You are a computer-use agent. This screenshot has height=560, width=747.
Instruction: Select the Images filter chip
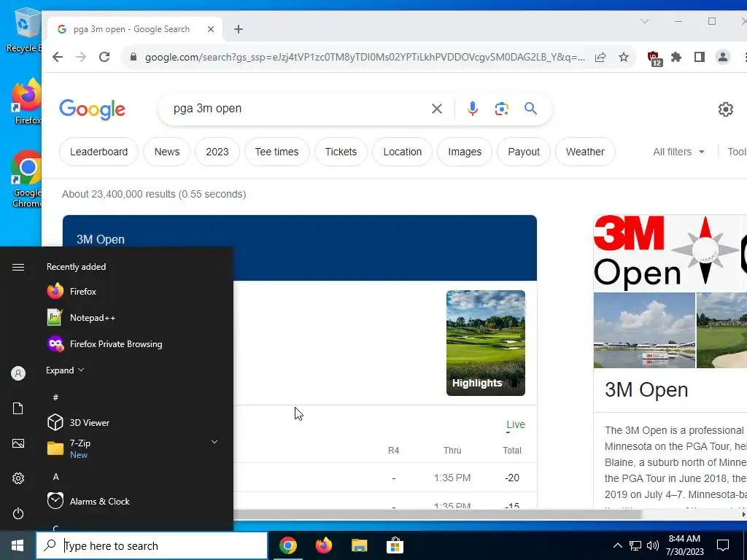(x=465, y=152)
